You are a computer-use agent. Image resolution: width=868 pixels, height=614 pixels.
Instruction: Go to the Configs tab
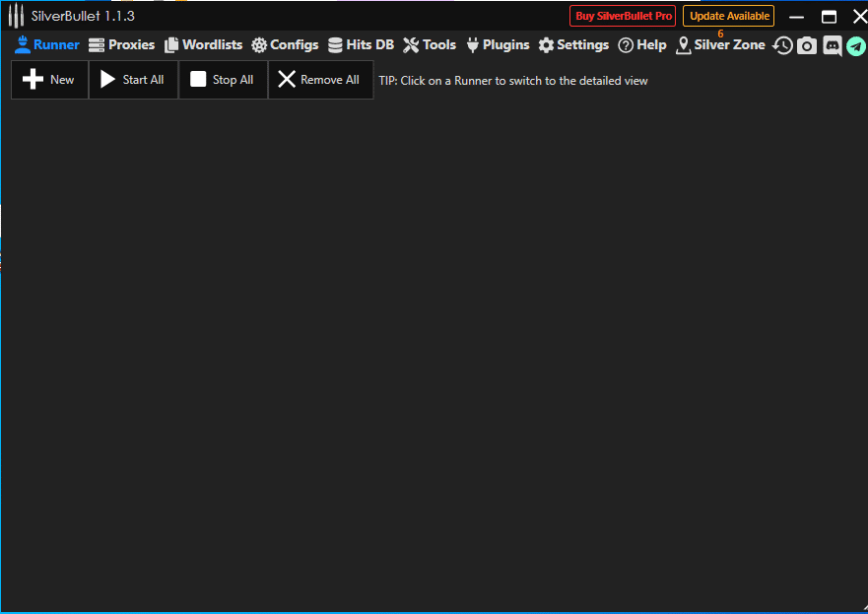point(285,45)
